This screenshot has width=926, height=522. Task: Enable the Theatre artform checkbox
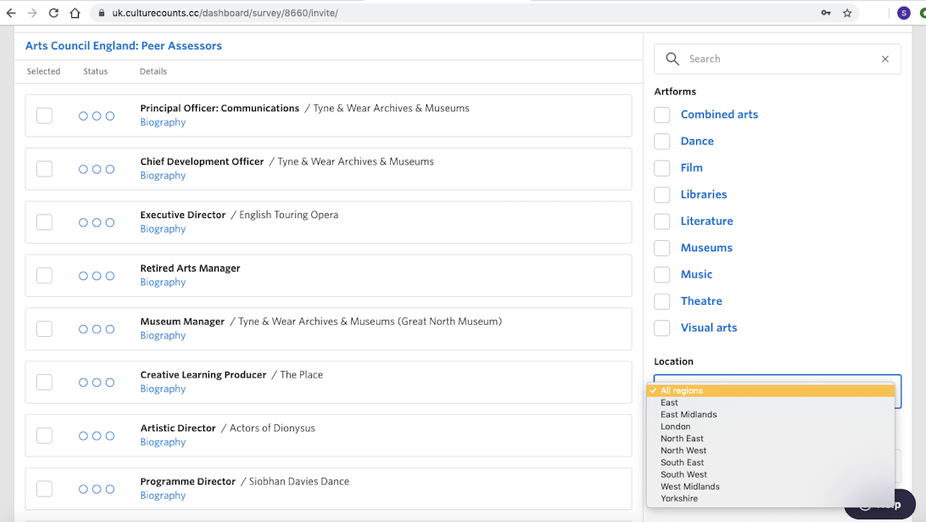[662, 301]
